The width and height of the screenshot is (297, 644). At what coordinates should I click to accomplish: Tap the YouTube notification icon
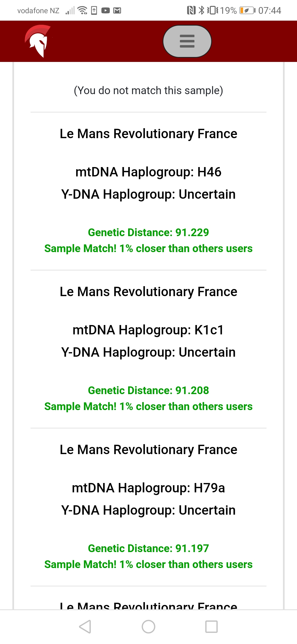pos(106,11)
